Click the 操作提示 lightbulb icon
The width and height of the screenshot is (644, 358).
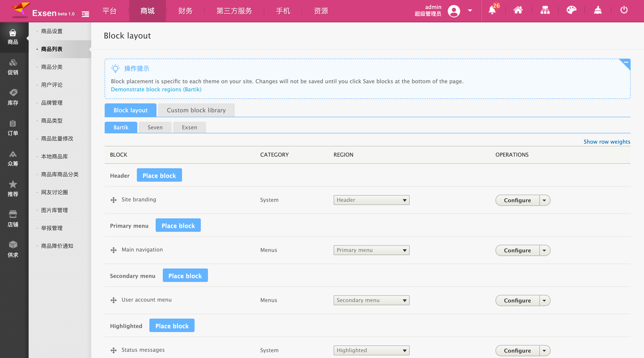coord(115,68)
